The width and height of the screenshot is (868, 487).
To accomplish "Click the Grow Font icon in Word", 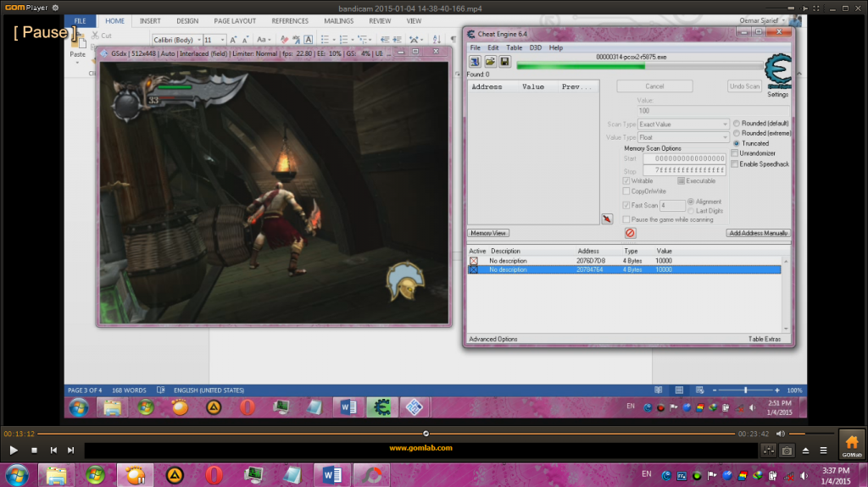I will (233, 40).
